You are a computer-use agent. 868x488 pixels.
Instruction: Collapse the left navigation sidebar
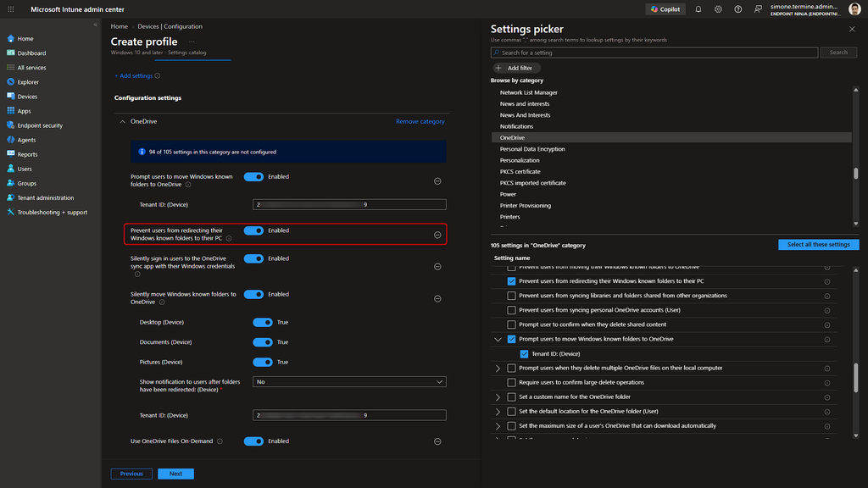point(95,25)
